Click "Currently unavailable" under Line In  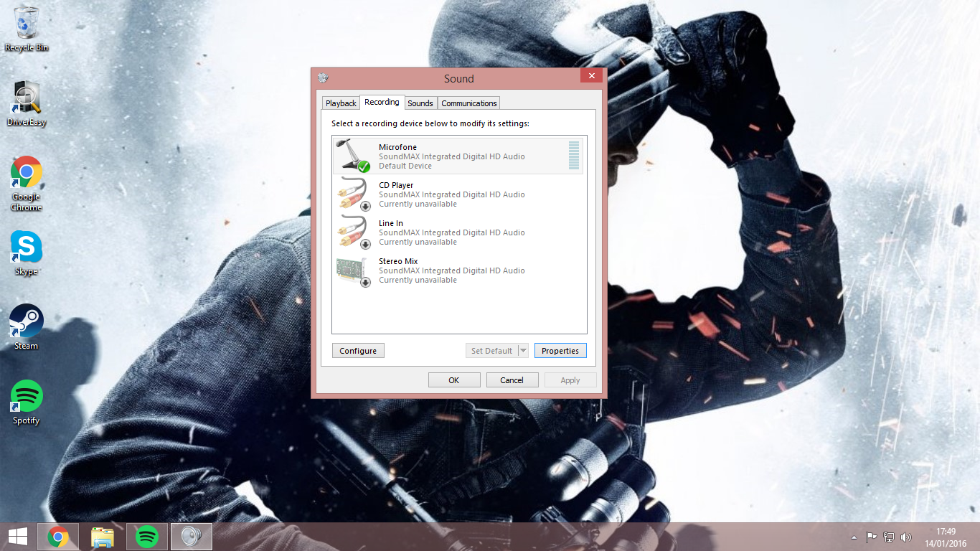tap(418, 242)
